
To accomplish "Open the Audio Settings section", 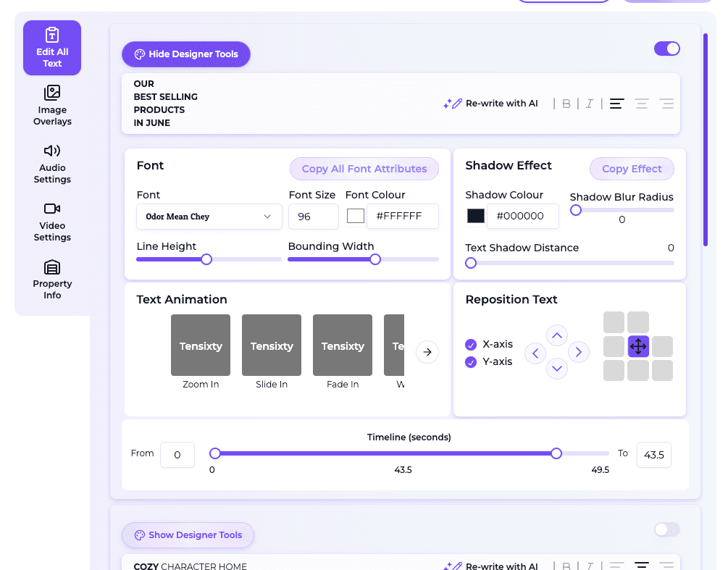I will pyautogui.click(x=52, y=164).
